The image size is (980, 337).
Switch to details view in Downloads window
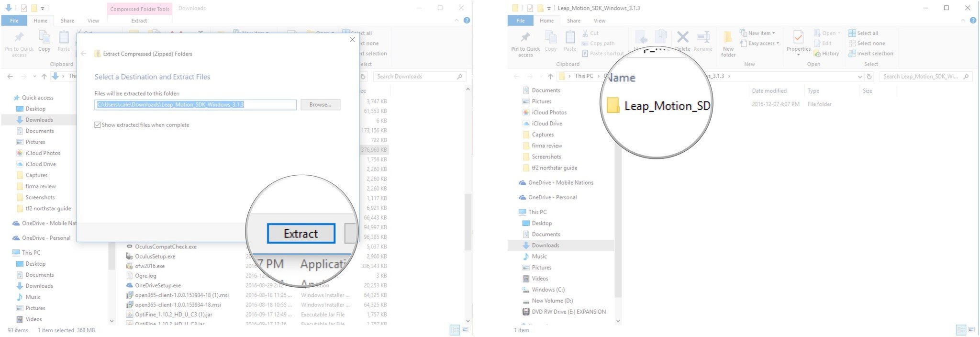pos(455,330)
